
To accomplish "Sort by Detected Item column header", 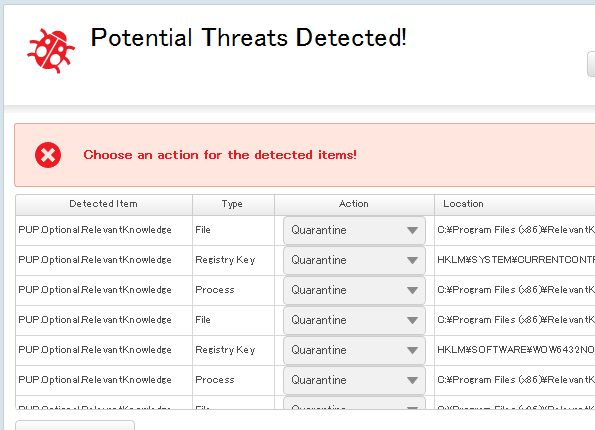I will [104, 204].
